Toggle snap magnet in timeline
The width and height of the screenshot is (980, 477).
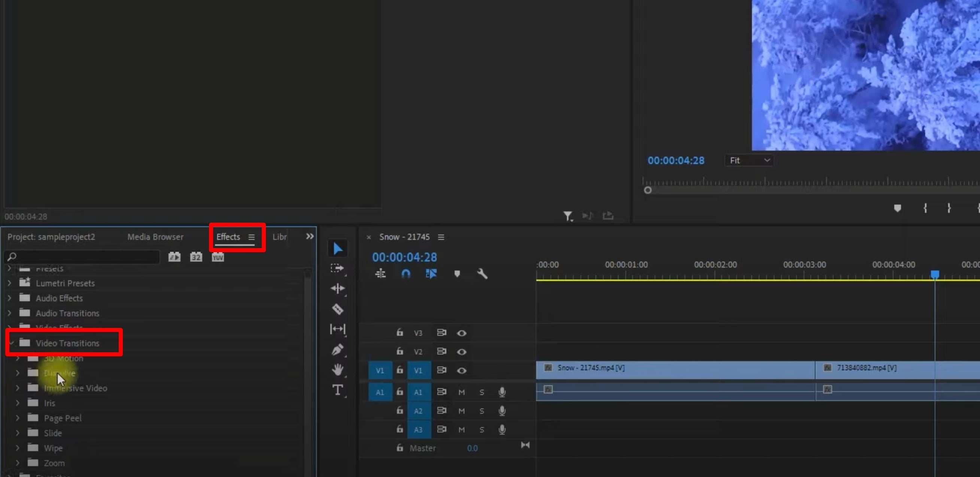point(406,274)
